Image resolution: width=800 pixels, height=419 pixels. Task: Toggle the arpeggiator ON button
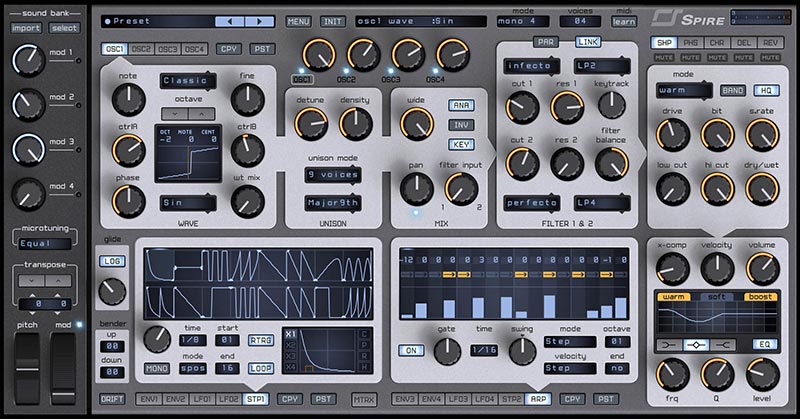coord(411,350)
